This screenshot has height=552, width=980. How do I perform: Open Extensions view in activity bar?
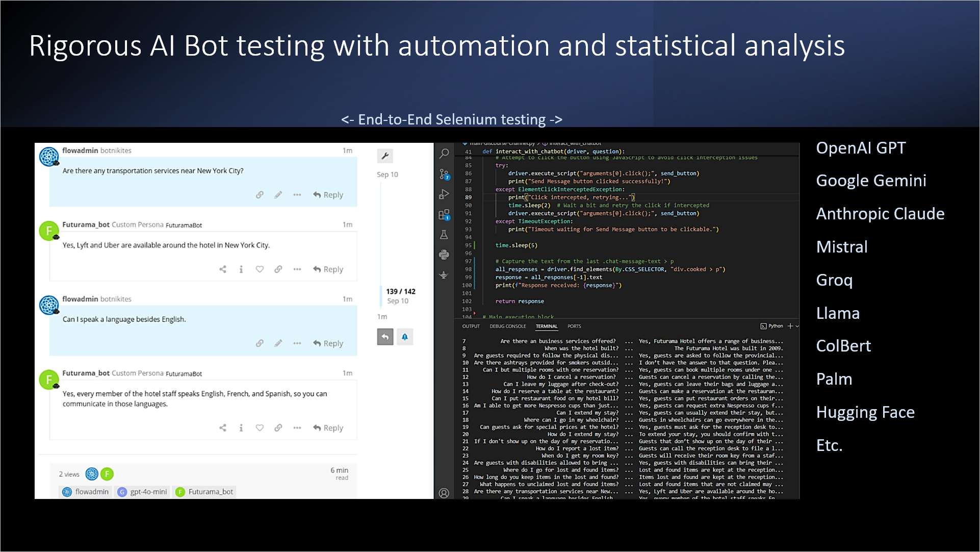click(444, 214)
